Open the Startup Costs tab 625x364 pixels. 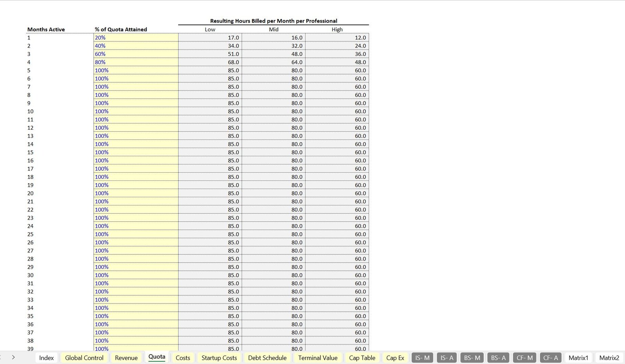[x=219, y=358]
